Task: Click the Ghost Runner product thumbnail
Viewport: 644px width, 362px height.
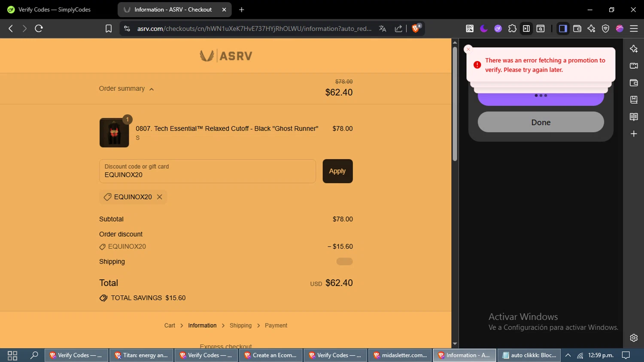Action: click(114, 133)
